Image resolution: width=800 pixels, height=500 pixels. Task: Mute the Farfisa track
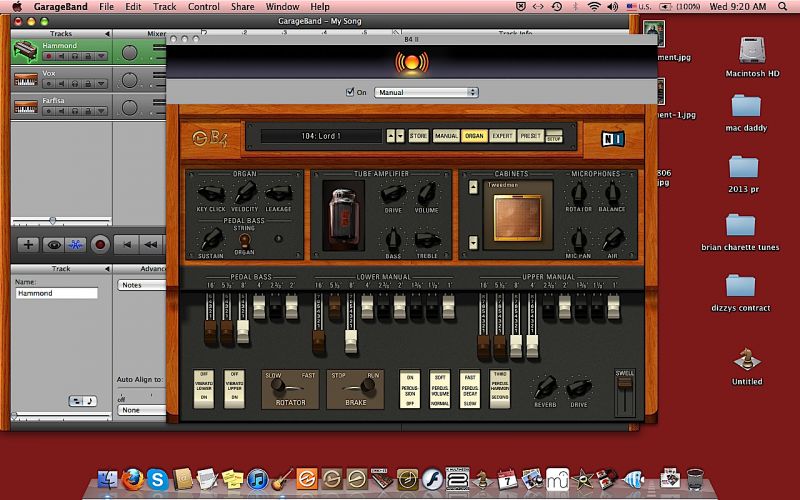point(62,111)
